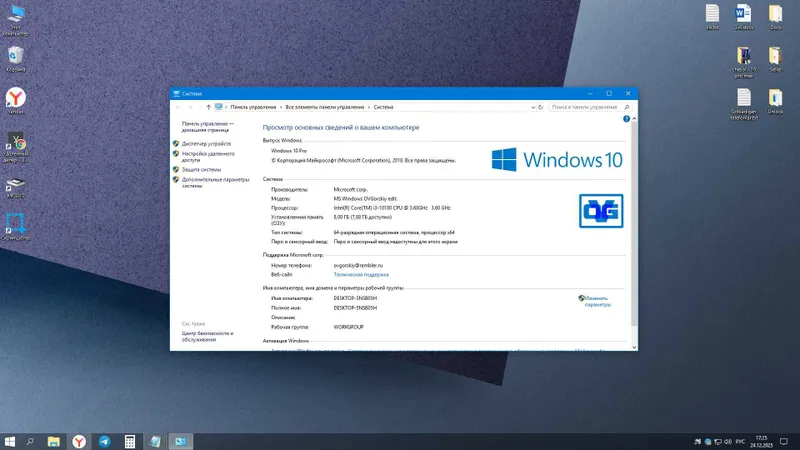Click the scrollbar down arrow in System window
Image resolution: width=800 pixels, height=450 pixels.
(634, 347)
